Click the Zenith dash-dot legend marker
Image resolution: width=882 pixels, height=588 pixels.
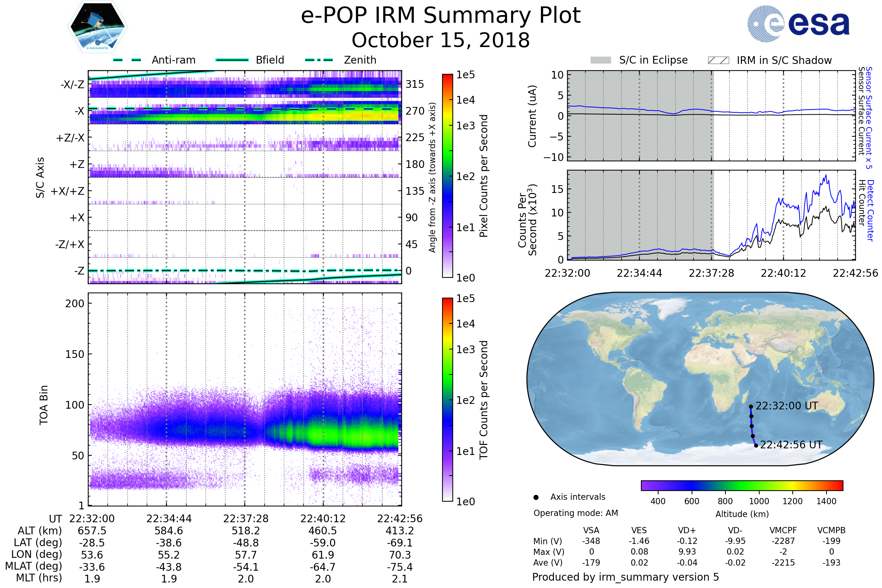(x=319, y=60)
